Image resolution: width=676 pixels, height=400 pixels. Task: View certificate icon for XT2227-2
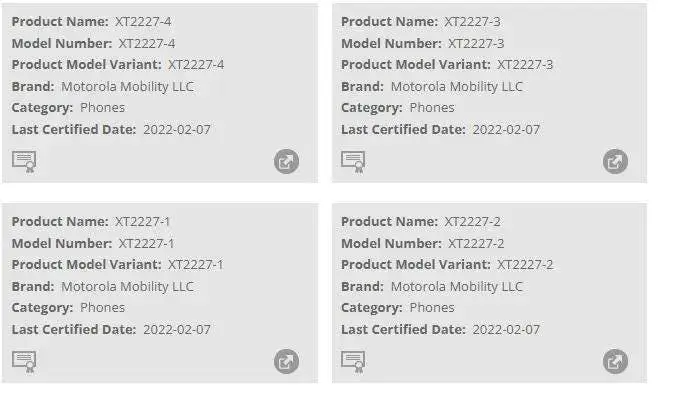pos(353,362)
